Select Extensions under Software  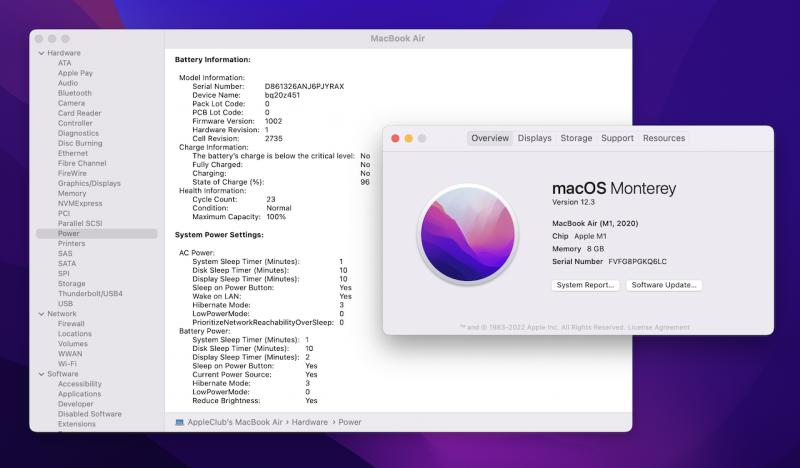pyautogui.click(x=77, y=424)
